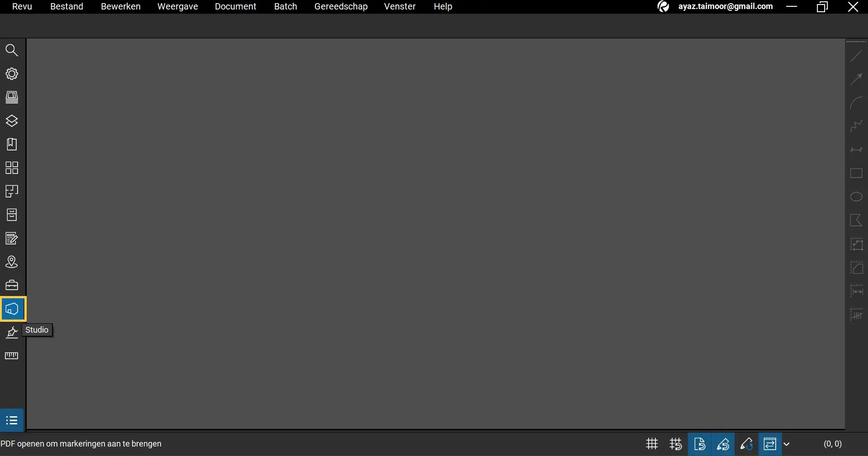Select the Arrow markup tool
Image resolution: width=868 pixels, height=456 pixels.
[856, 80]
